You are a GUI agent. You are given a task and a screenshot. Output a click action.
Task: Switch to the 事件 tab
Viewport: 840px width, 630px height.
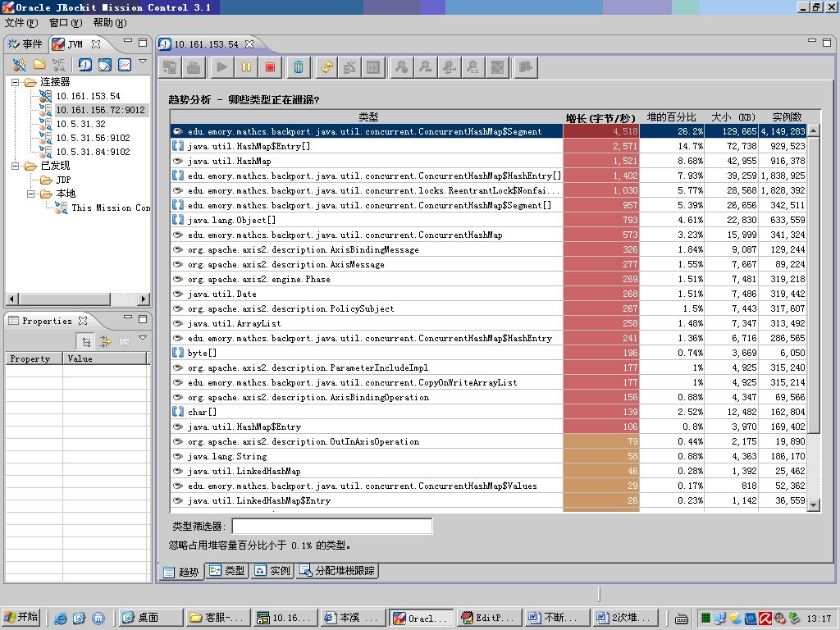point(25,43)
